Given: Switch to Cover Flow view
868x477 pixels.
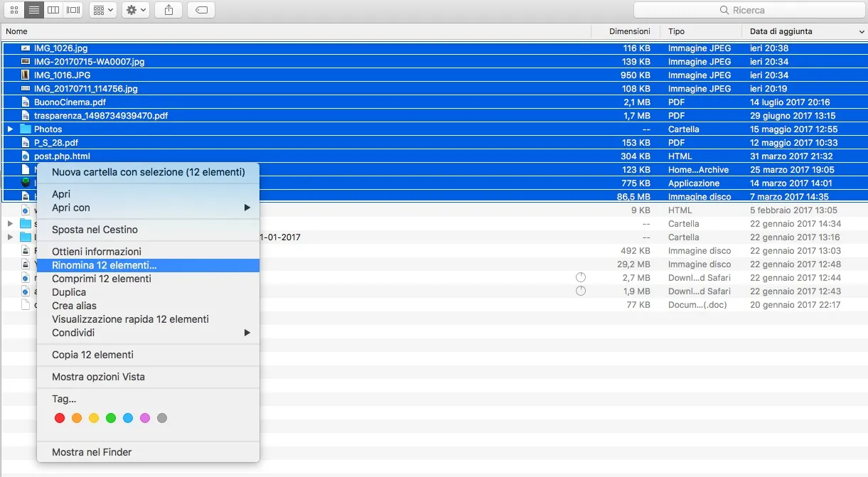Looking at the screenshot, I should [x=73, y=10].
